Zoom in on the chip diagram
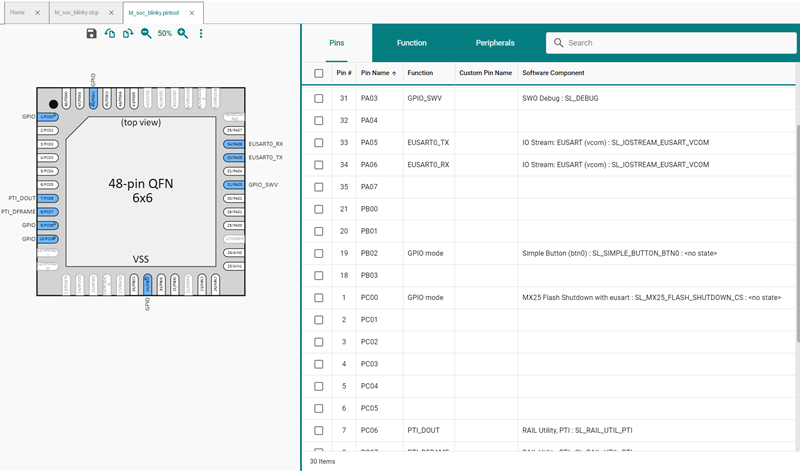Screen dimensions: 800x471 tap(183, 33)
